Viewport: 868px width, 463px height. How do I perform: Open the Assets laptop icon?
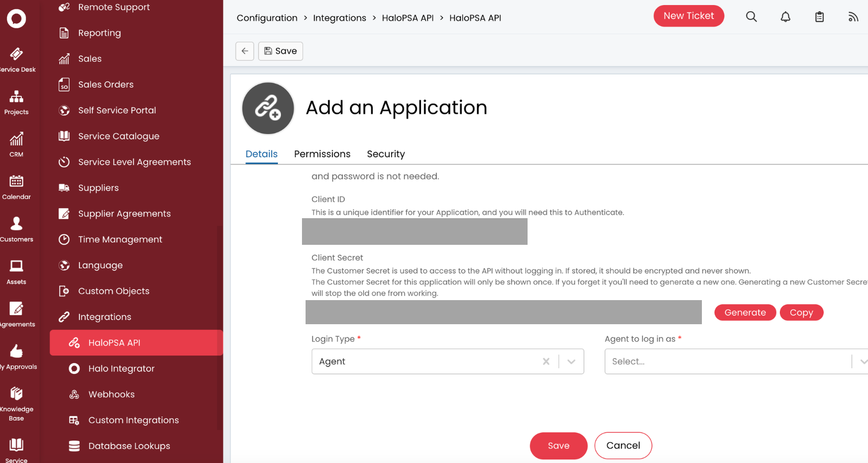[16, 266]
